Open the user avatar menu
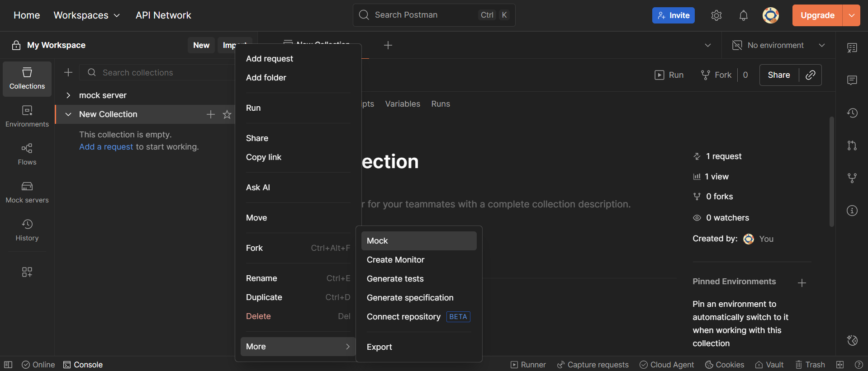Image resolution: width=868 pixels, height=371 pixels. (771, 15)
